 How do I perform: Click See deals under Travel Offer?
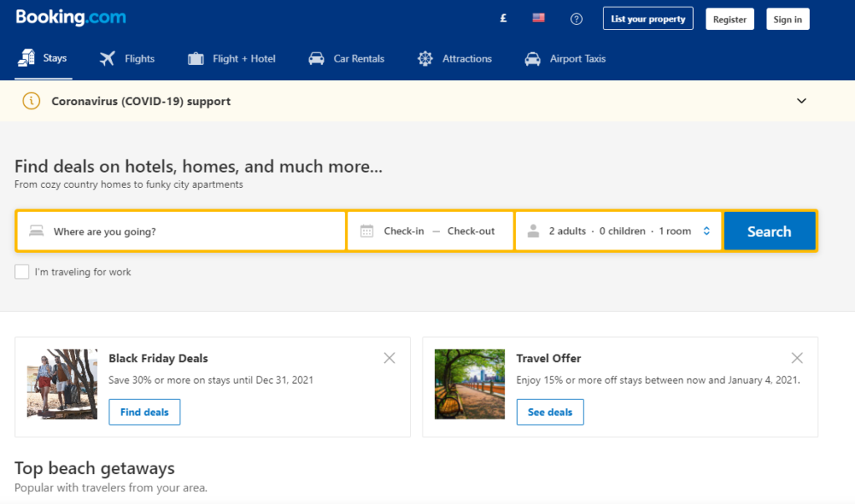[550, 412]
